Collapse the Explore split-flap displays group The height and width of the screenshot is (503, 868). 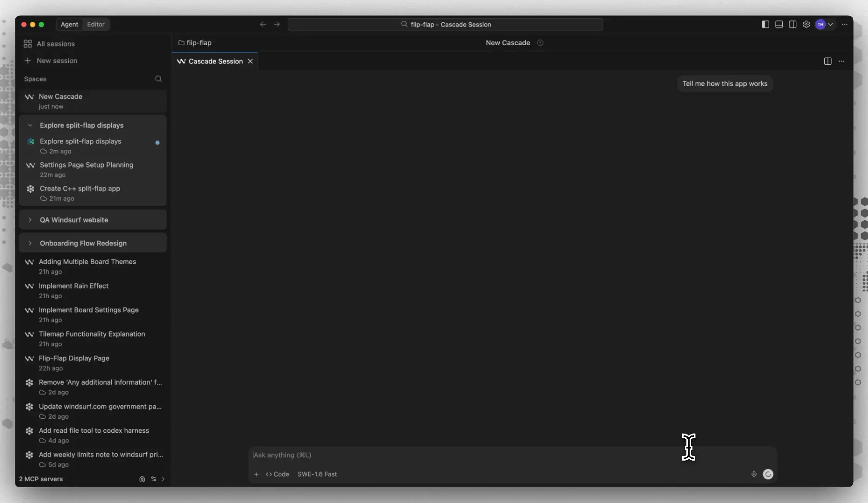(30, 125)
